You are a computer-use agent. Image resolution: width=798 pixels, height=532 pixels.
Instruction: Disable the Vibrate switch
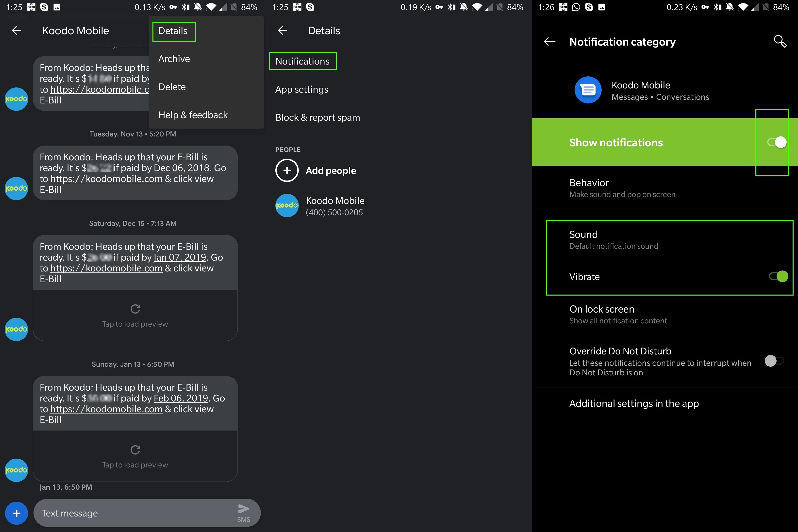778,277
